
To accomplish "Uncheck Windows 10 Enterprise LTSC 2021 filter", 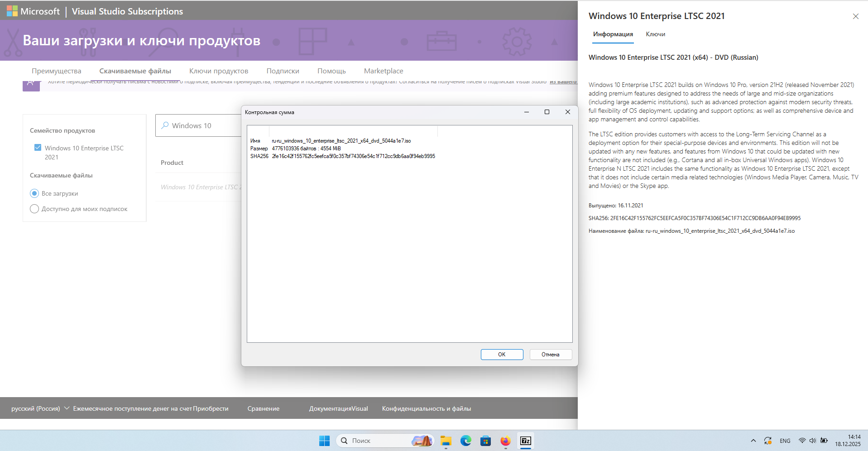I will pos(38,148).
